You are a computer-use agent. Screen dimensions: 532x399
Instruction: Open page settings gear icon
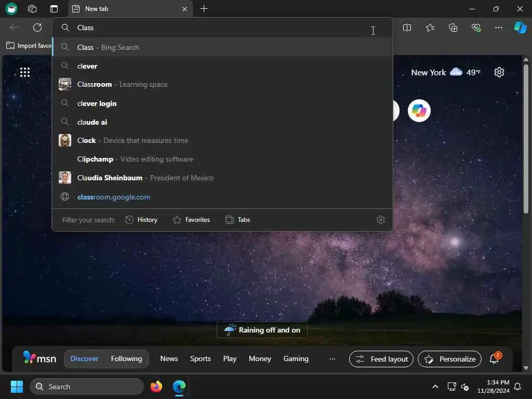click(x=499, y=72)
